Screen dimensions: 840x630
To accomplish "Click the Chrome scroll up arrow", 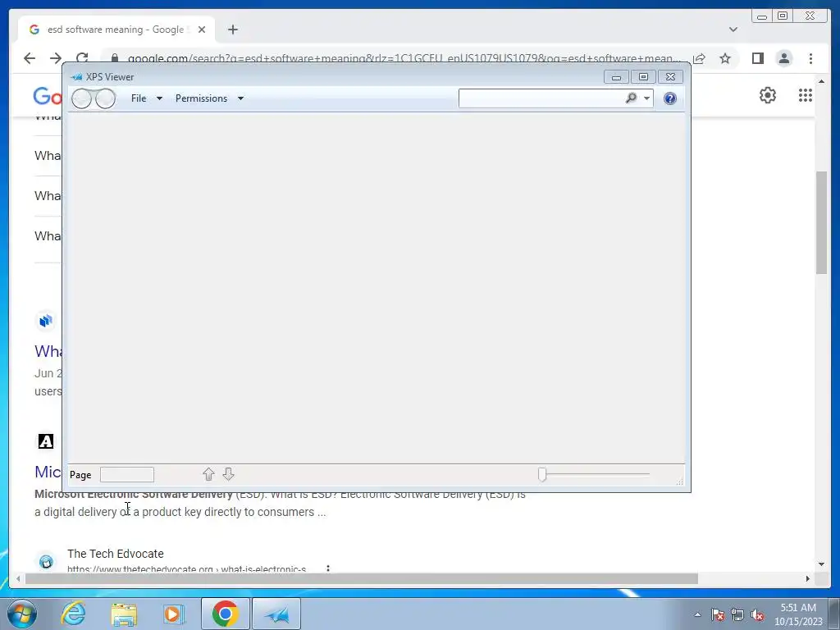I will 821,81.
